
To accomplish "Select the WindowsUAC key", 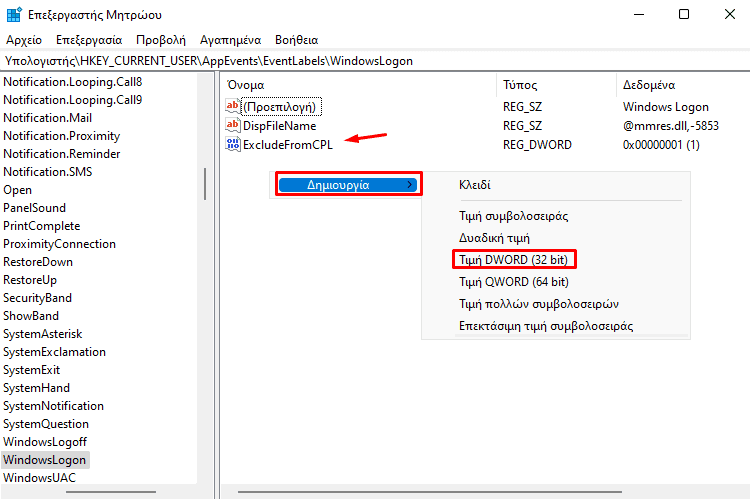I will pyautogui.click(x=39, y=478).
